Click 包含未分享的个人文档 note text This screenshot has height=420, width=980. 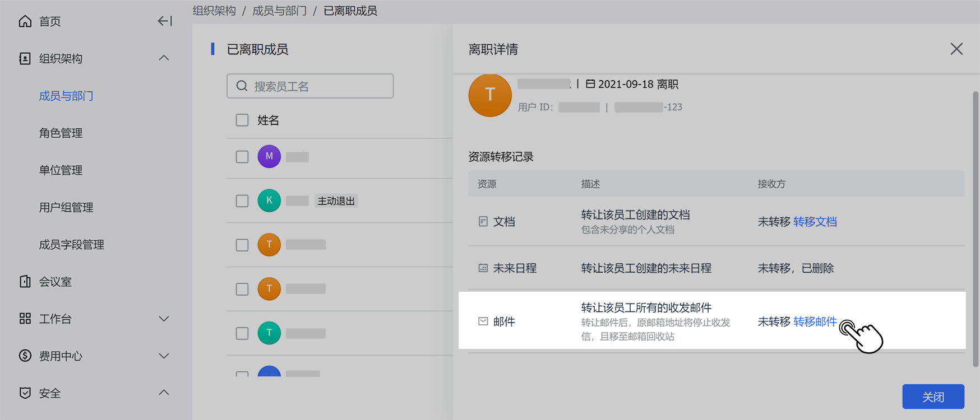pyautogui.click(x=627, y=230)
